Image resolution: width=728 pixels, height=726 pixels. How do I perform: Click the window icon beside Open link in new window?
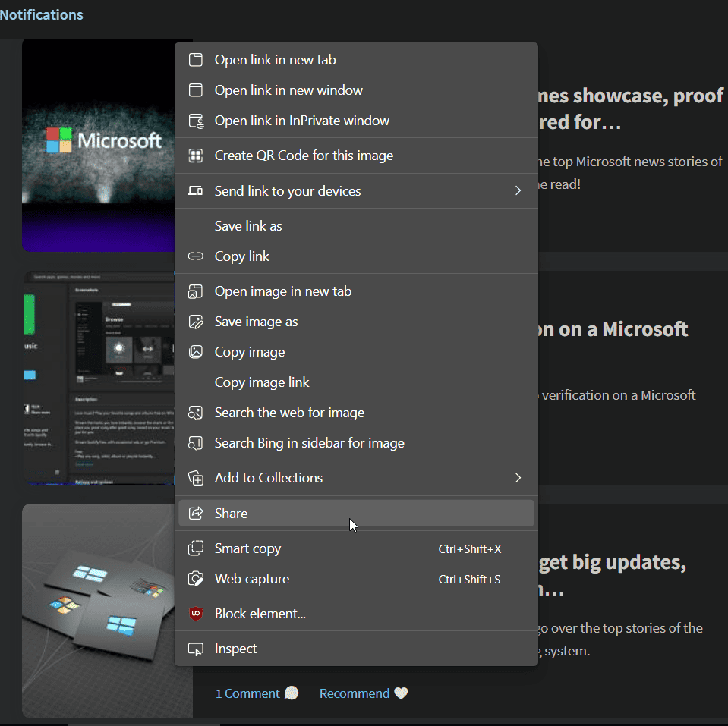195,90
